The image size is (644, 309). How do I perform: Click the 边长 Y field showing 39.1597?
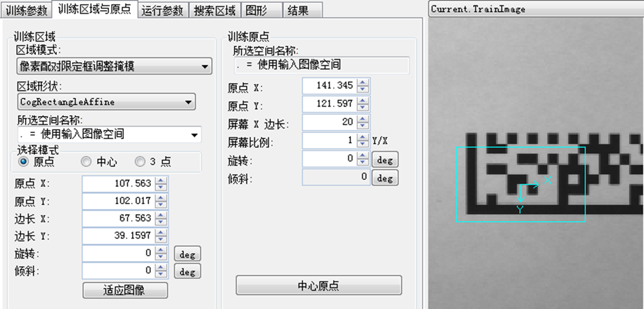(x=119, y=236)
